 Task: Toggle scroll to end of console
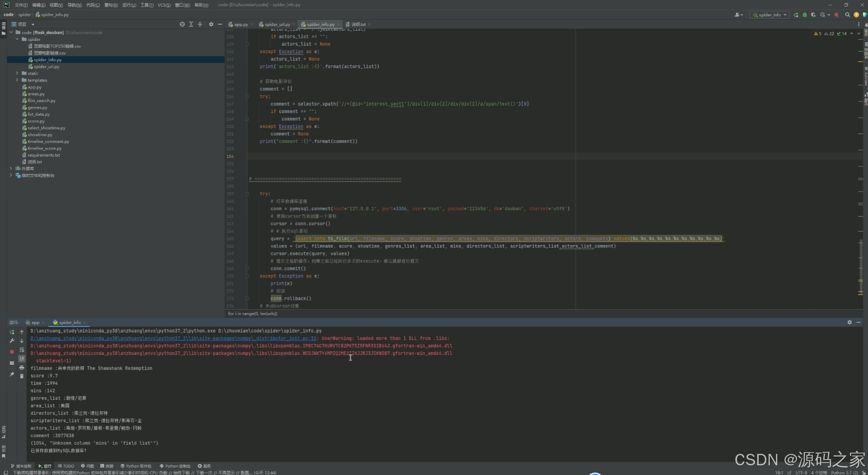(22, 358)
